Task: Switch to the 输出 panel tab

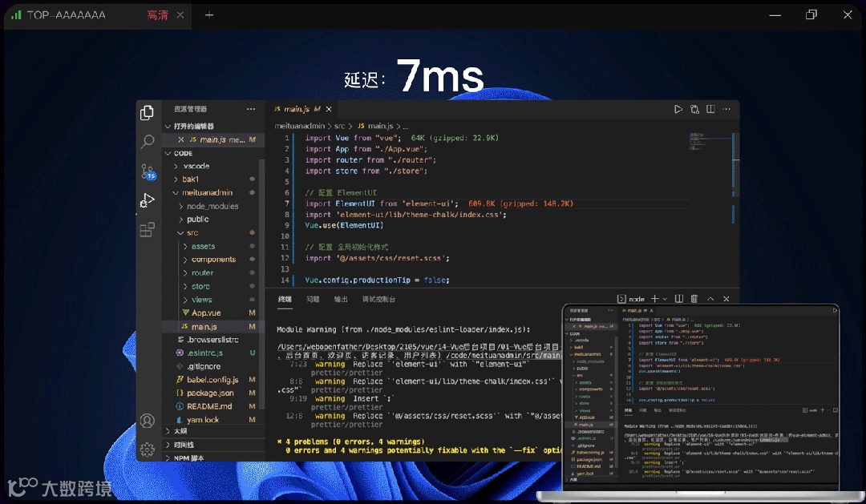Action: pyautogui.click(x=341, y=299)
